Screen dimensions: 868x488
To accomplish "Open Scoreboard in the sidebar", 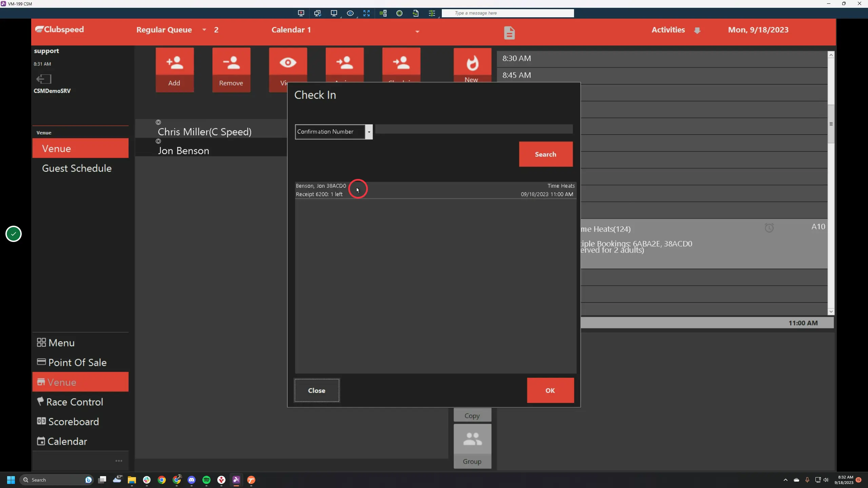I will coord(80,421).
